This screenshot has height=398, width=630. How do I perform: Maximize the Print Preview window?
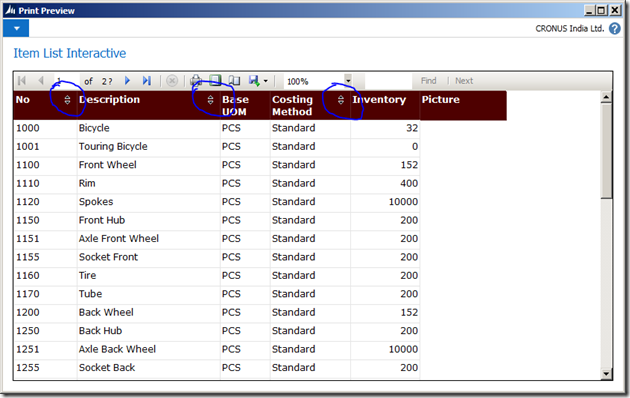[601, 10]
